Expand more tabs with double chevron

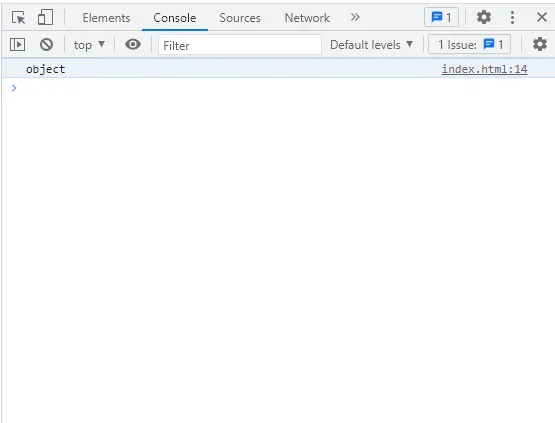[355, 17]
